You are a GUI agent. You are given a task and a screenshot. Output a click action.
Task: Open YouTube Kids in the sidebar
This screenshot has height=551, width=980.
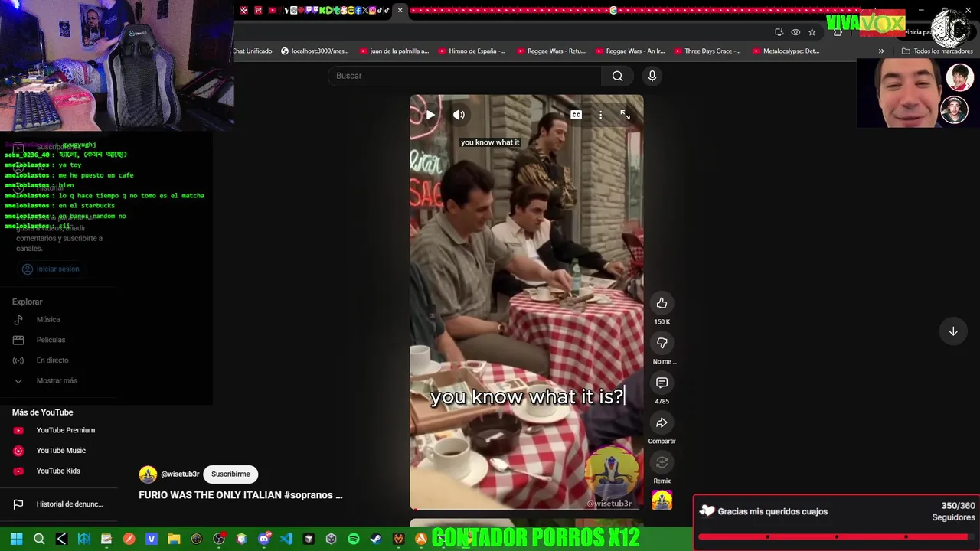[58, 471]
